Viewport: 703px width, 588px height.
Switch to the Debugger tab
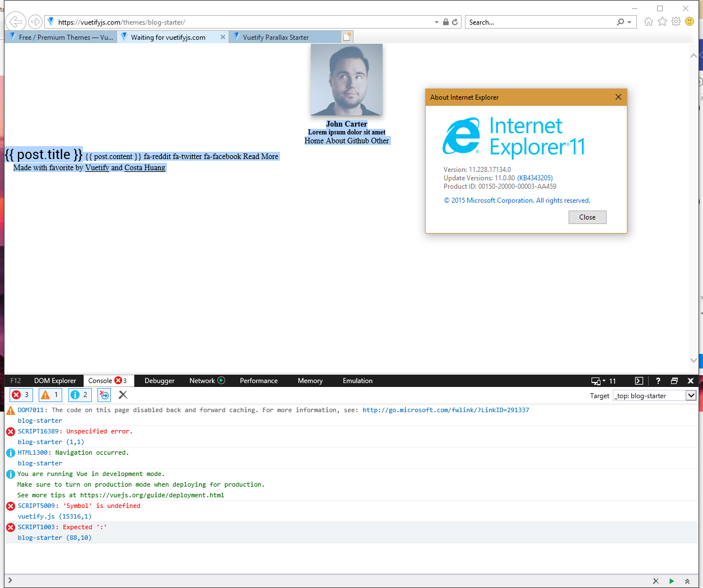coord(160,381)
